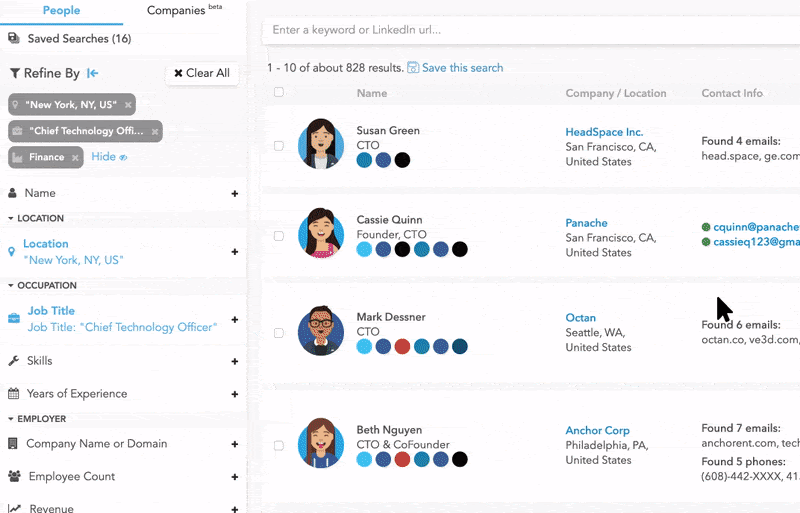Click Susan Green's avatar
800x513 pixels.
(321, 144)
